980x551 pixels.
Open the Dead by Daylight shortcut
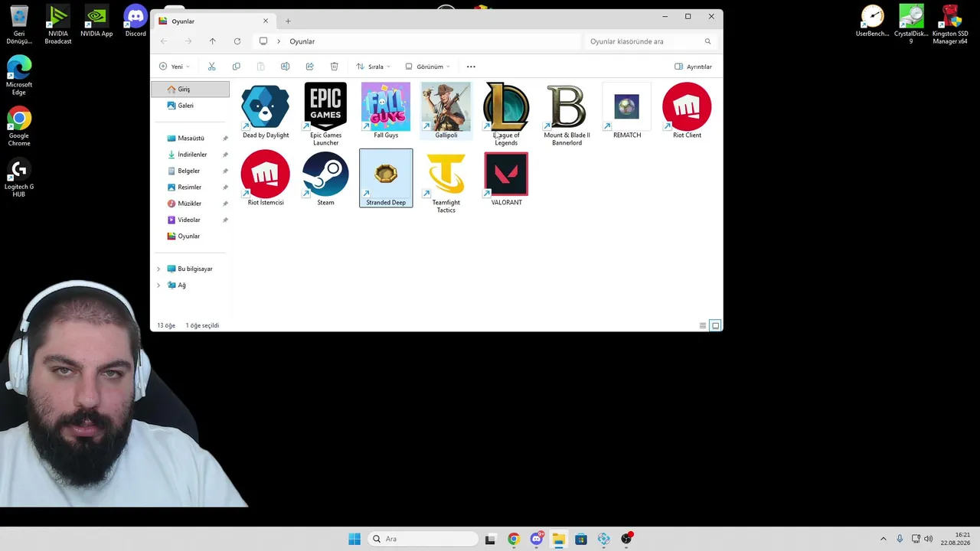(266, 112)
